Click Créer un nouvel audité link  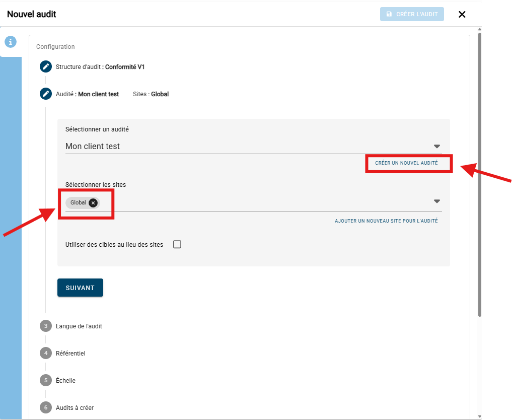pos(406,163)
